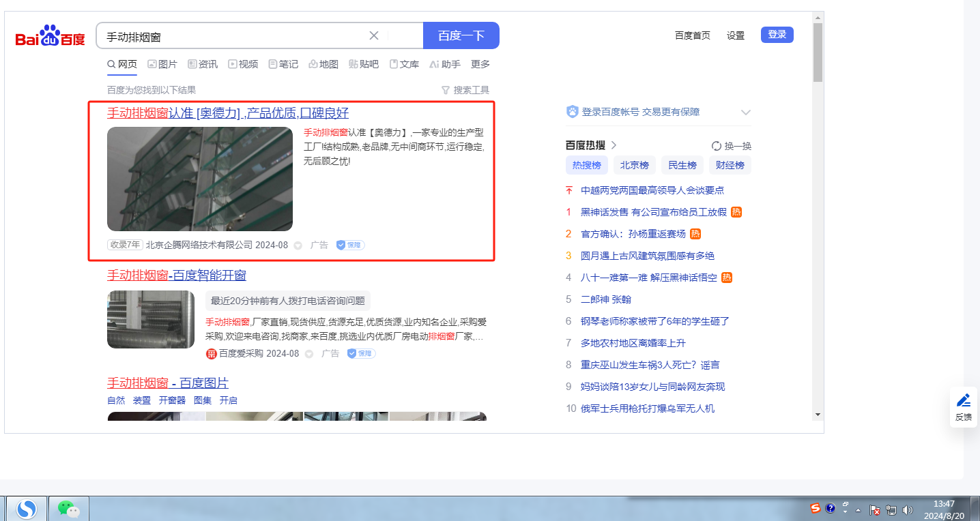Viewport: 980px width, 521px height.
Task: Select the 文库 tab
Action: 404,64
